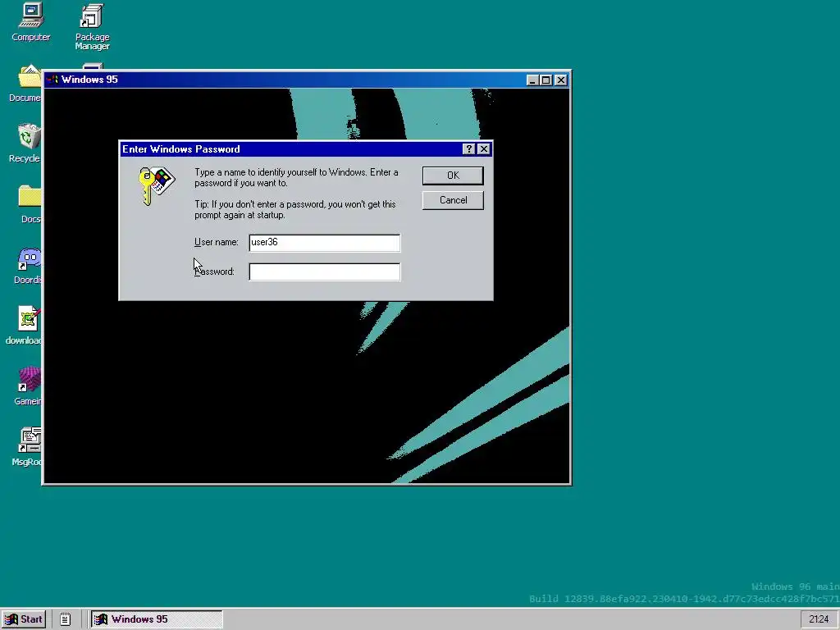Click the question mark help button
The width and height of the screenshot is (840, 630).
468,149
